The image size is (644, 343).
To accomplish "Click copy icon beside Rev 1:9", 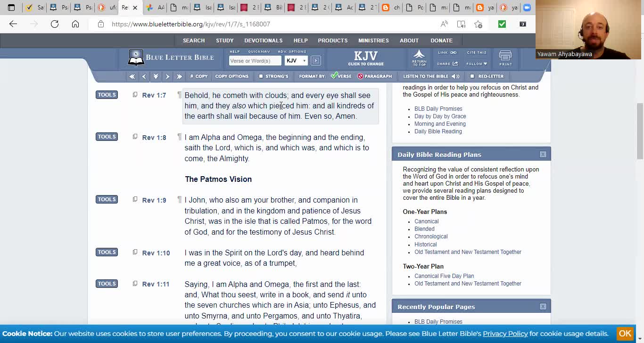I will pyautogui.click(x=135, y=199).
